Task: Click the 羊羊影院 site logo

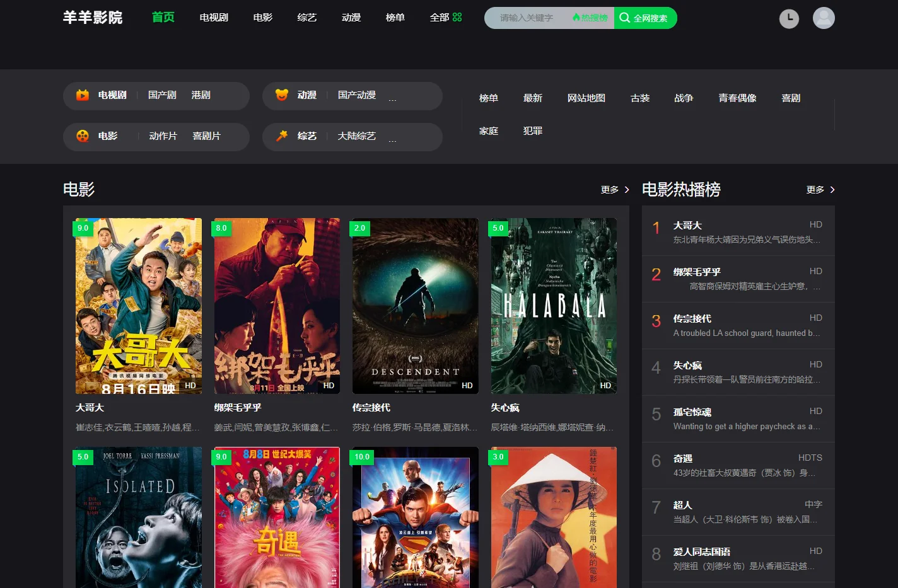Action: tap(93, 18)
